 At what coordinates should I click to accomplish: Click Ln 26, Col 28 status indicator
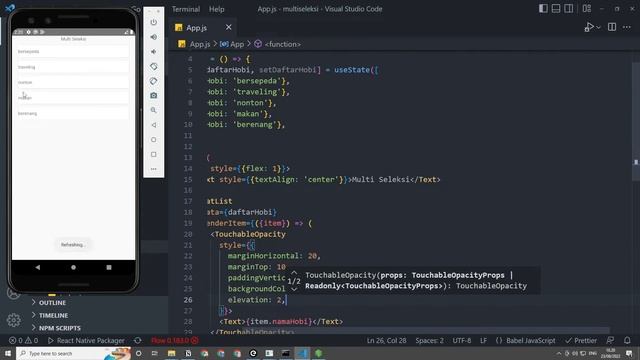click(x=387, y=340)
